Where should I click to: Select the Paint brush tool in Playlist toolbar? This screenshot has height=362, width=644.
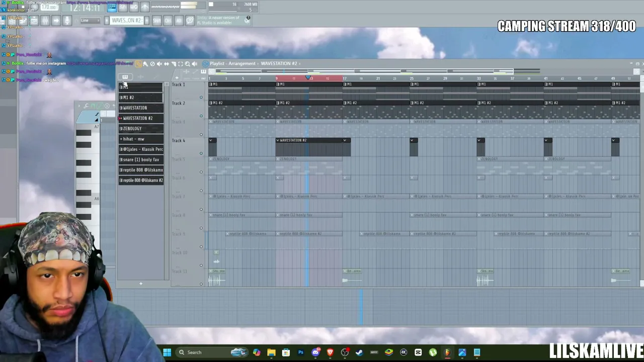click(145, 64)
